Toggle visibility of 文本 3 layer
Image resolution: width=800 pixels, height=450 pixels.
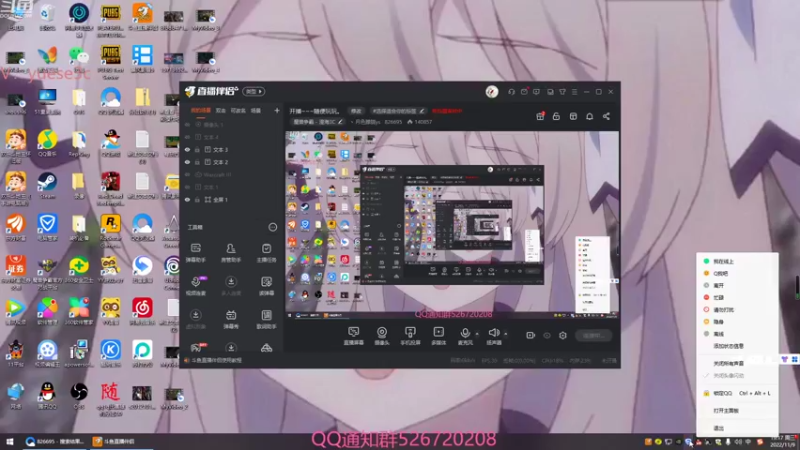click(187, 149)
